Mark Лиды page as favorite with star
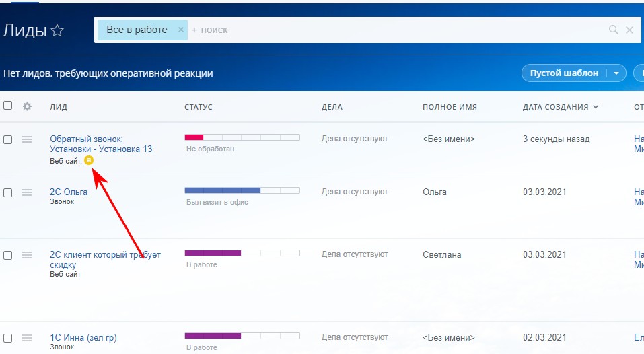644x354 pixels. pyautogui.click(x=57, y=30)
